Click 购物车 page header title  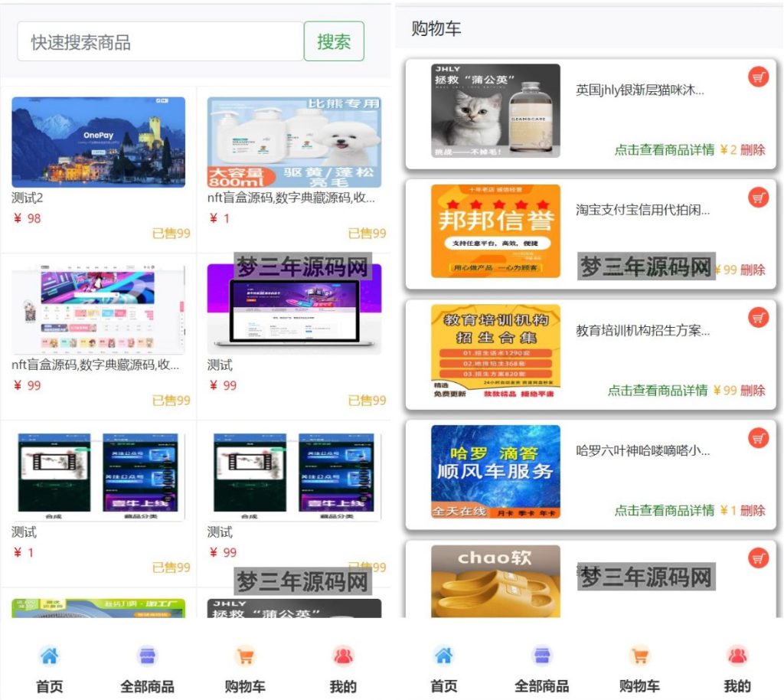point(436,28)
